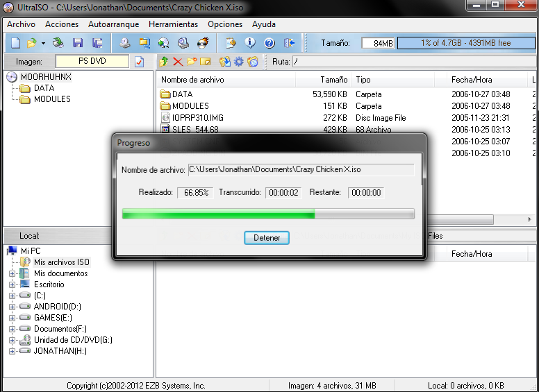Select the MODULES folder in the image tree

click(x=52, y=99)
